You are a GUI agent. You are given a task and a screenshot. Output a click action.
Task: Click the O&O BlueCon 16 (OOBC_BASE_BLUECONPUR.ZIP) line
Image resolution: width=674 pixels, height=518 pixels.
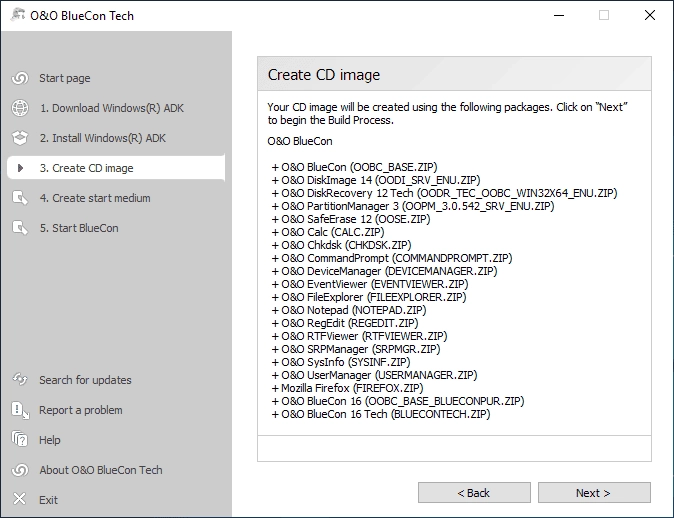point(398,401)
